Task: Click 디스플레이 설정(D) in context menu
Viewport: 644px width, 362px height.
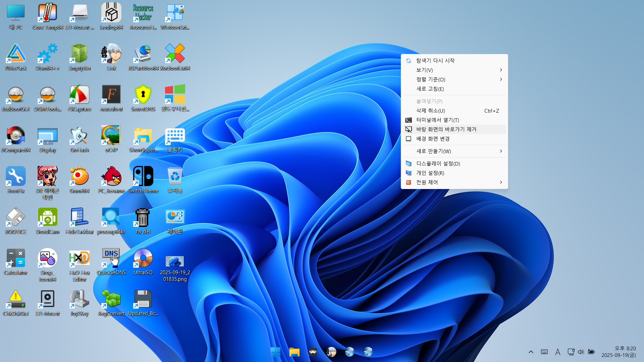Action: click(x=438, y=164)
